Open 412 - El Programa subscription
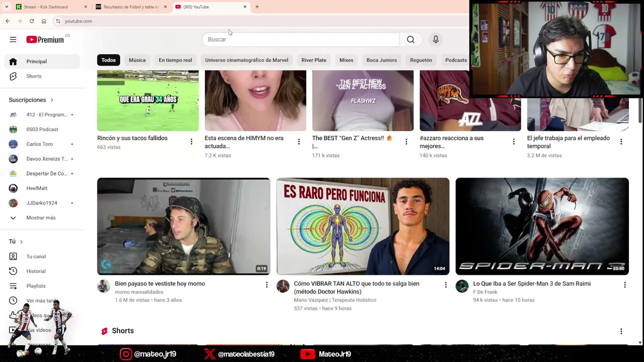The width and height of the screenshot is (644, 362). click(x=43, y=115)
